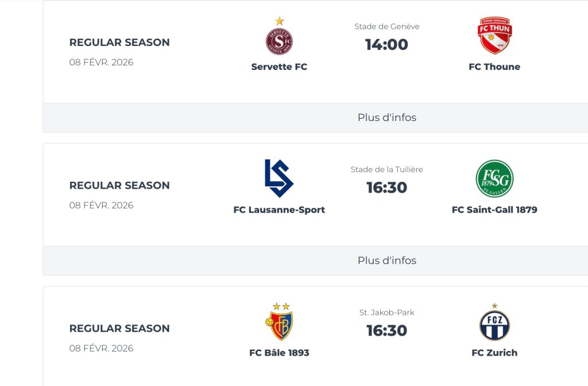
Task: Click the FC Thun red crest
Action: click(x=494, y=36)
